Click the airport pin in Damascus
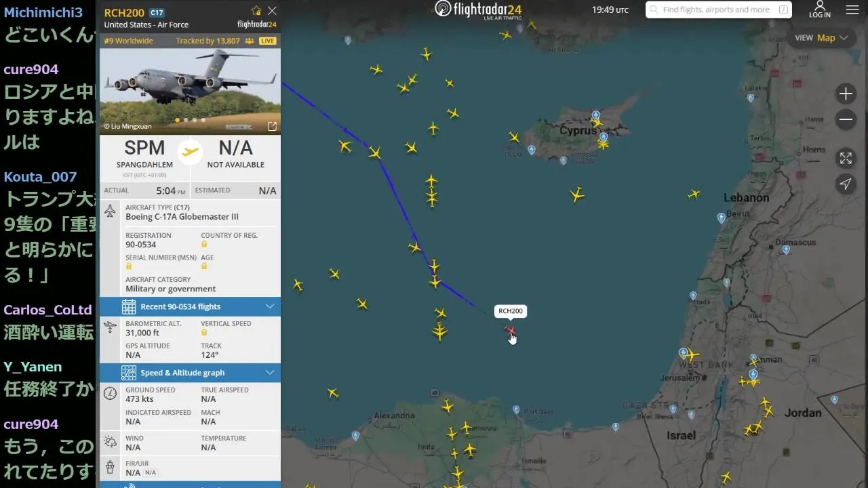Image resolution: width=868 pixels, height=488 pixels. [786, 249]
